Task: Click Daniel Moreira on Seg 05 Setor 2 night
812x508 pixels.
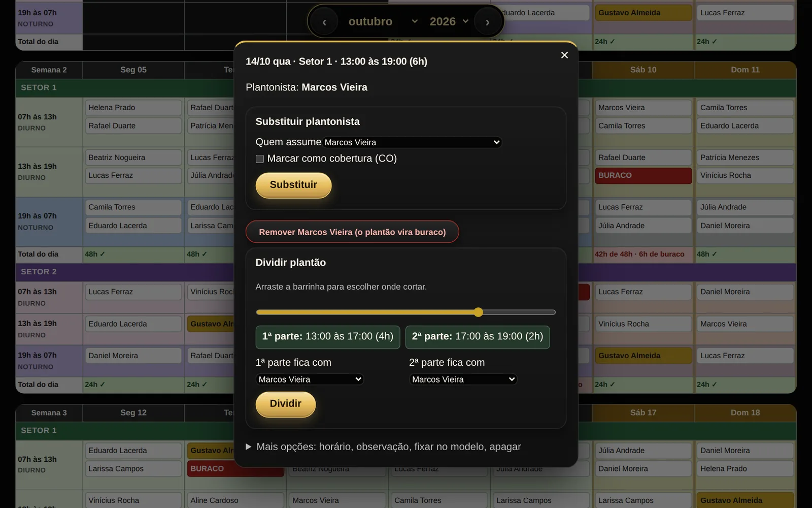Action: coord(133,356)
